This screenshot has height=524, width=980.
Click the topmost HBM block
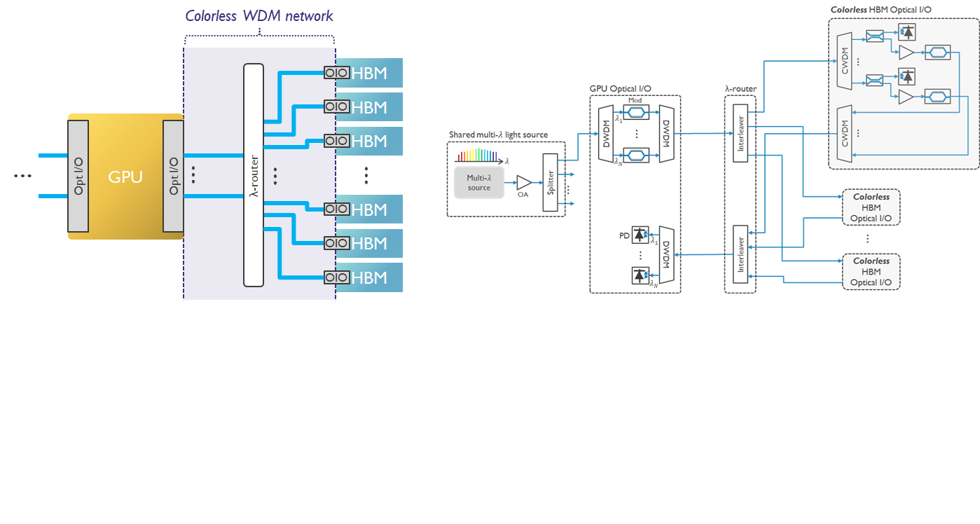click(x=369, y=72)
